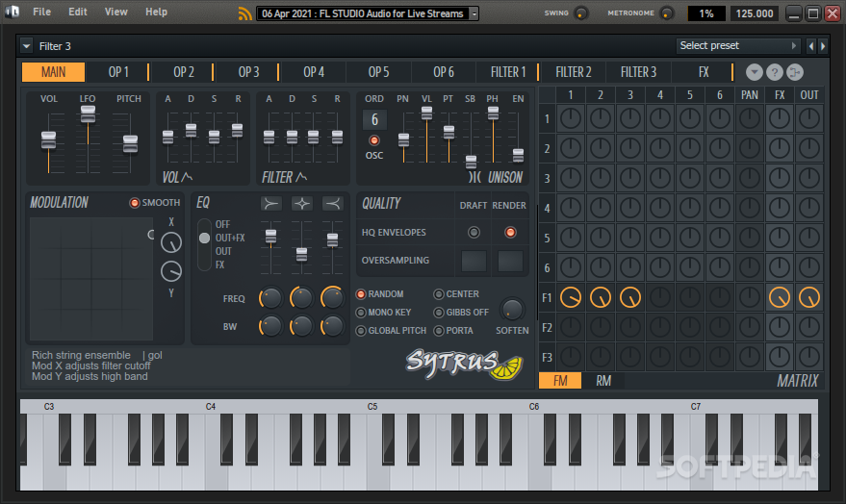Click the third EQ BW knob
This screenshot has height=504, width=846.
pyautogui.click(x=332, y=326)
